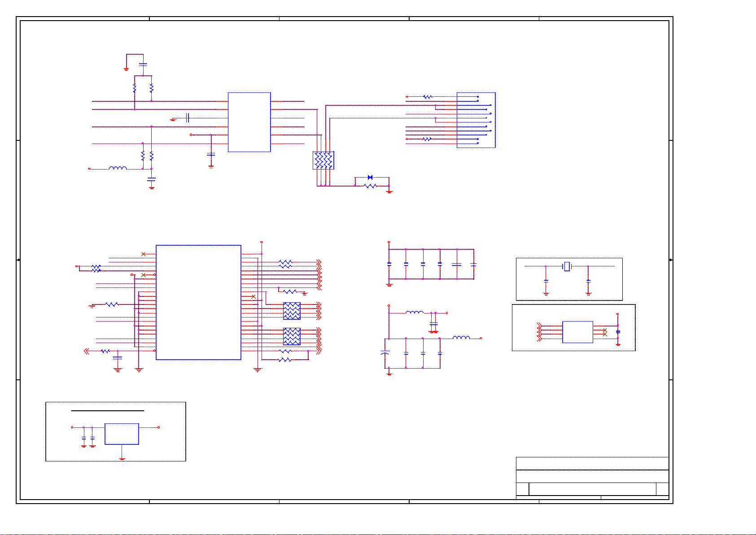Select the resistor in parallel with the diode
Viewport: 756px width, 535px height.
pyautogui.click(x=370, y=186)
